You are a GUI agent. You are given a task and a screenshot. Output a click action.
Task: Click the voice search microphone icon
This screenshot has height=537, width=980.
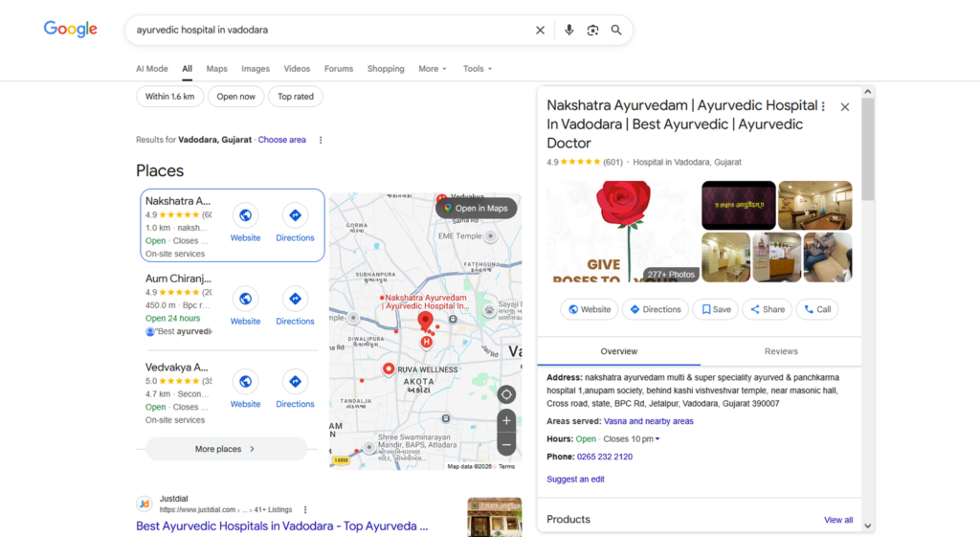[x=568, y=30]
